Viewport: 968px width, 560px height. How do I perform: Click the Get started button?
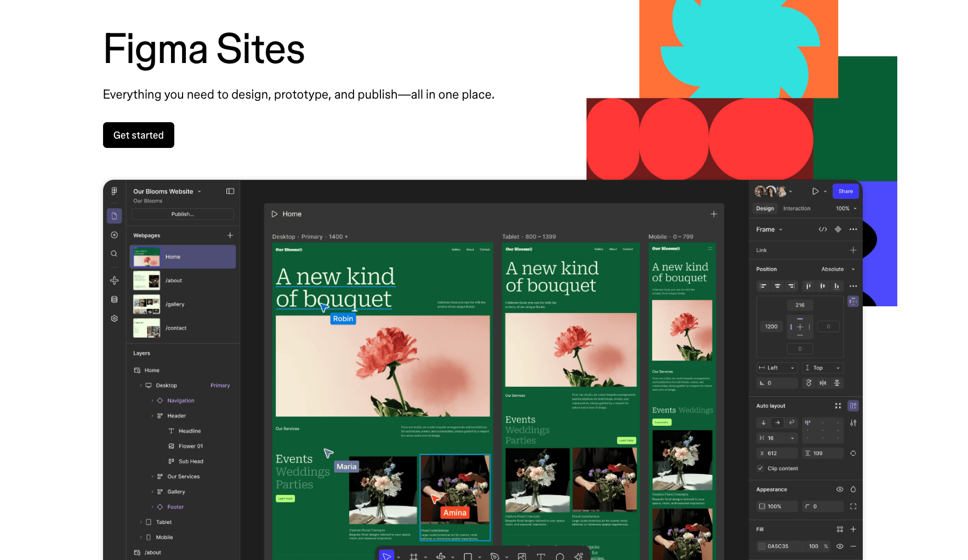click(139, 135)
